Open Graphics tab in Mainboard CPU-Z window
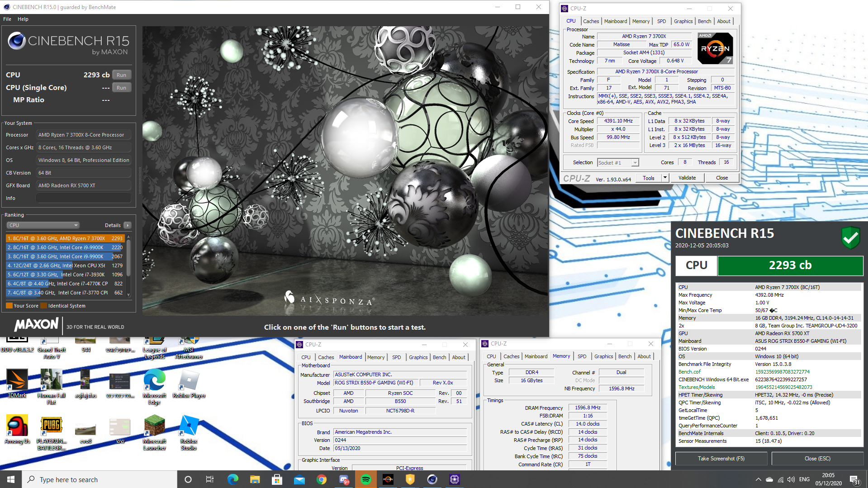 (x=418, y=357)
